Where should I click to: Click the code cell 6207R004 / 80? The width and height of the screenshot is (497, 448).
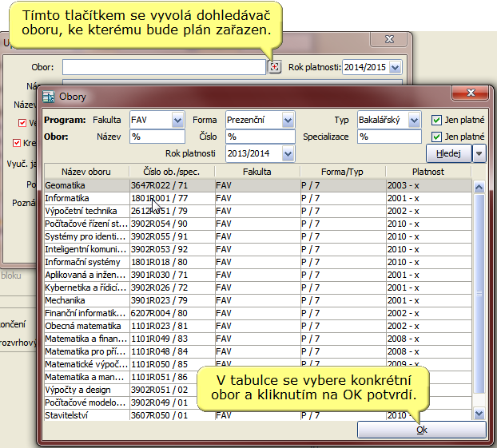(173, 313)
